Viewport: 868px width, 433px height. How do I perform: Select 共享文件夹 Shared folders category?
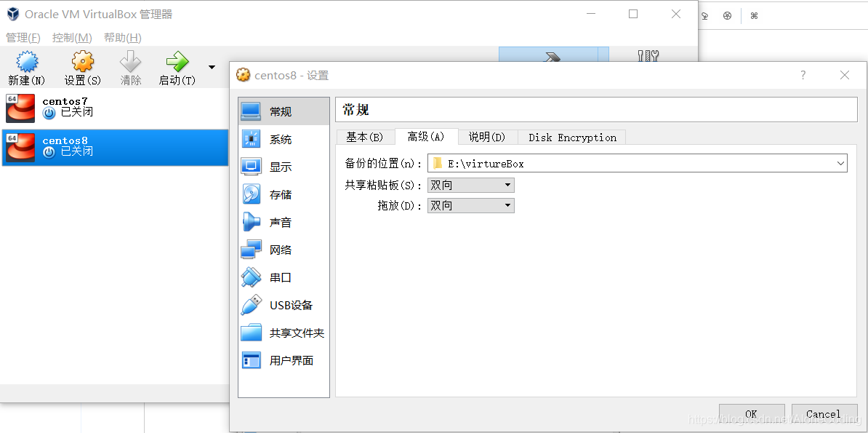pos(284,333)
